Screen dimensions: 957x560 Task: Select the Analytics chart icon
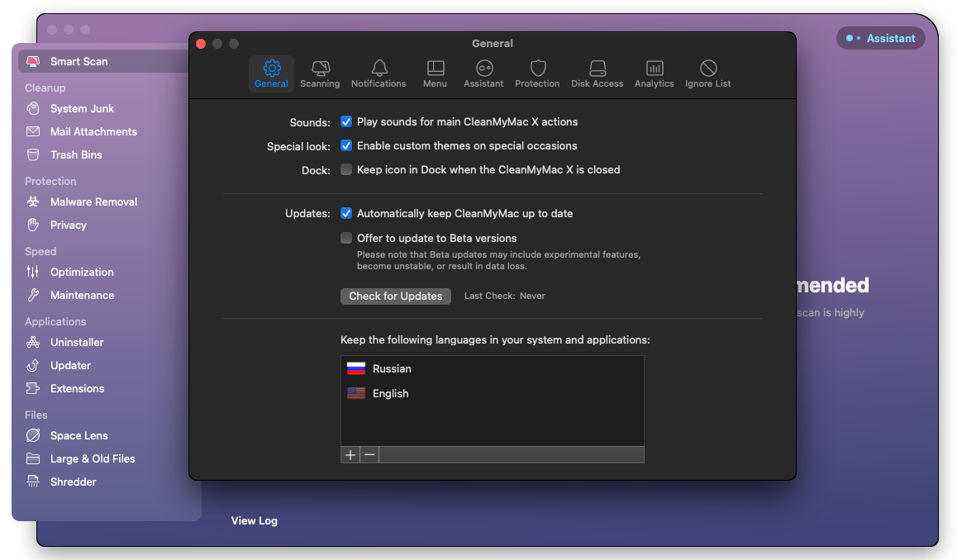[654, 69]
